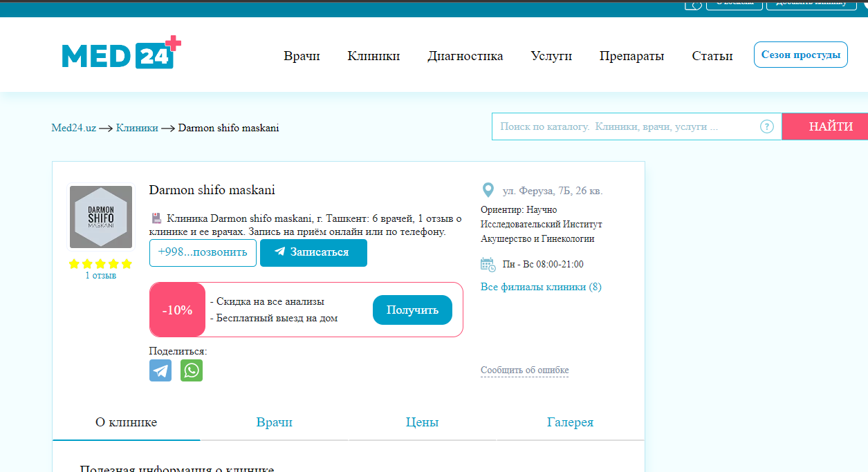
Task: Switch to the Врачи tab
Action: [x=275, y=423]
